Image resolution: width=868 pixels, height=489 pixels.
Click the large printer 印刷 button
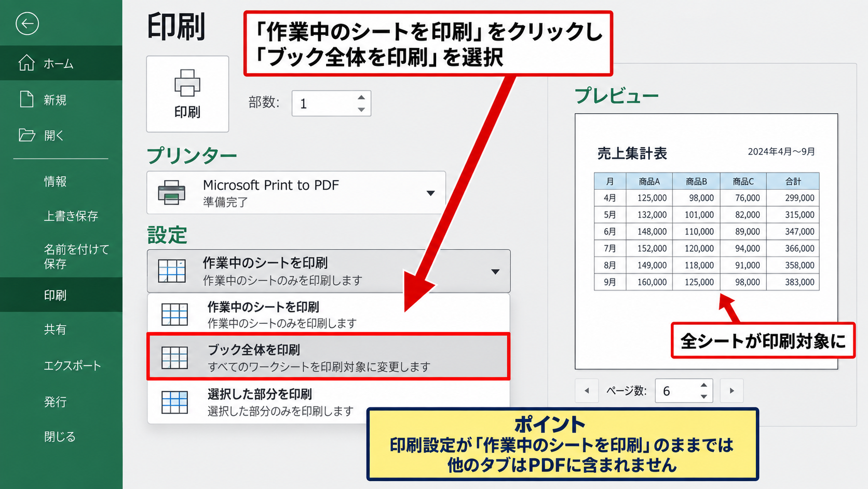click(x=187, y=94)
